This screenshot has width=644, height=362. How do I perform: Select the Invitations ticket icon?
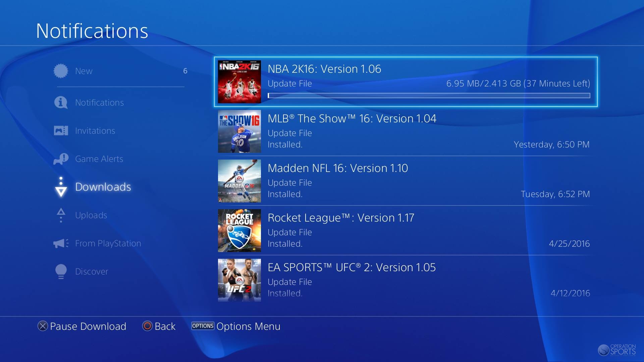coord(61,130)
